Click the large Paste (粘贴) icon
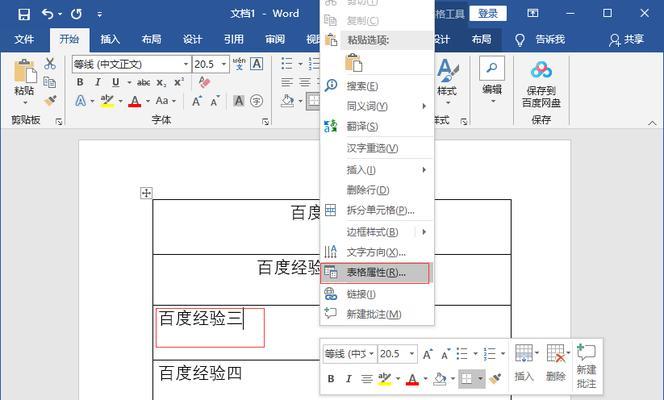The width and height of the screenshot is (664, 400). tap(25, 71)
